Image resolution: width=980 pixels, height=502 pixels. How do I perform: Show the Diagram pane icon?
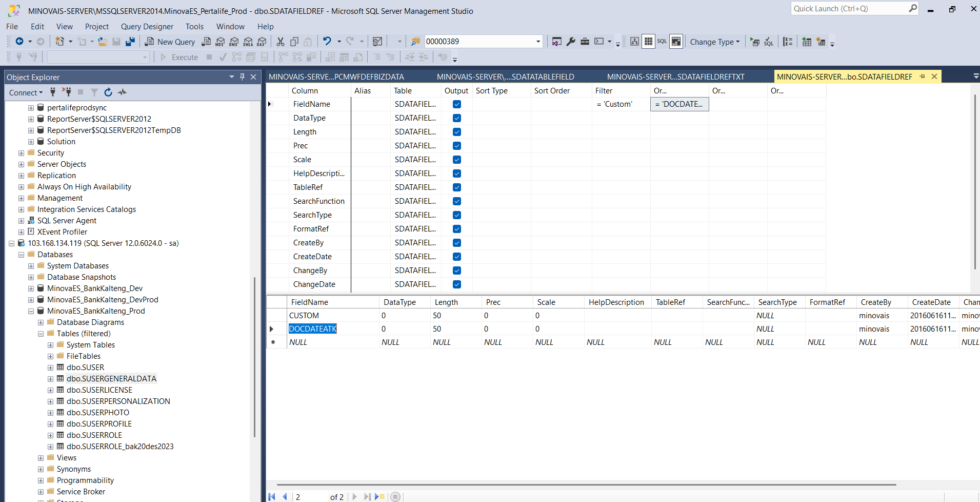pos(635,42)
